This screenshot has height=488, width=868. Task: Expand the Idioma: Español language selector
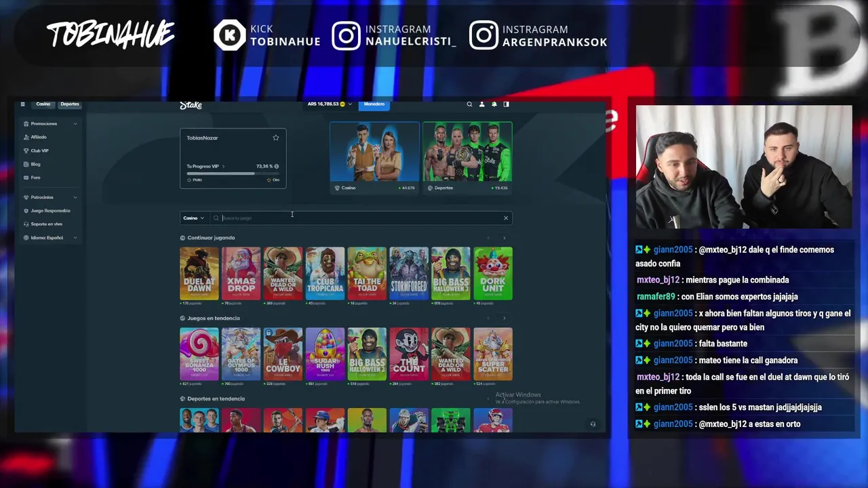(x=50, y=238)
